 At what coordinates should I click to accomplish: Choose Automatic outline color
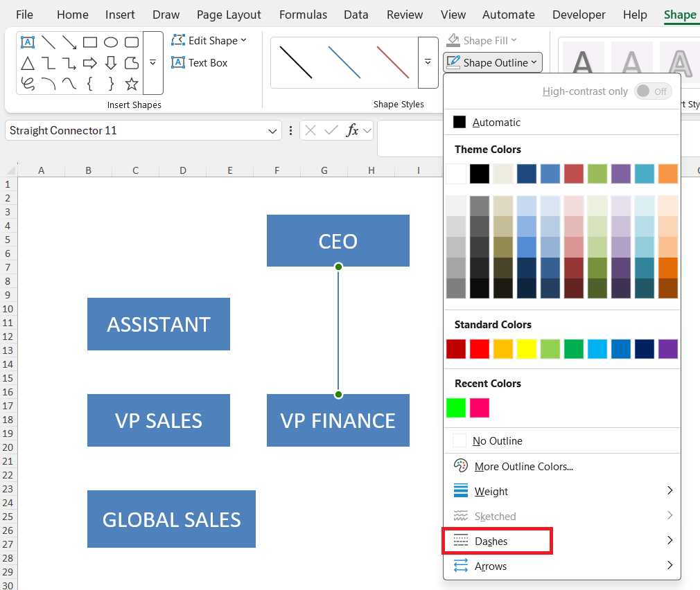point(562,122)
